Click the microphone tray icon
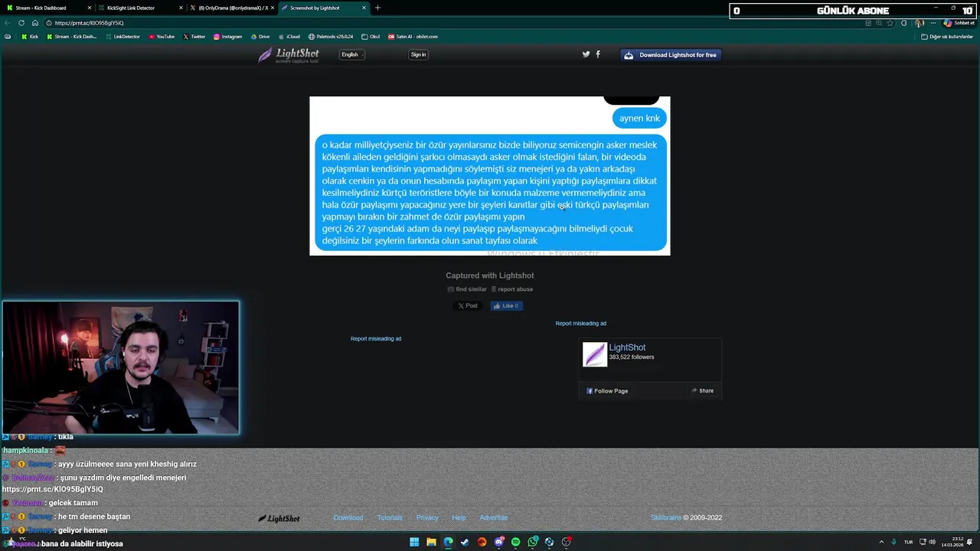 pyautogui.click(x=893, y=542)
